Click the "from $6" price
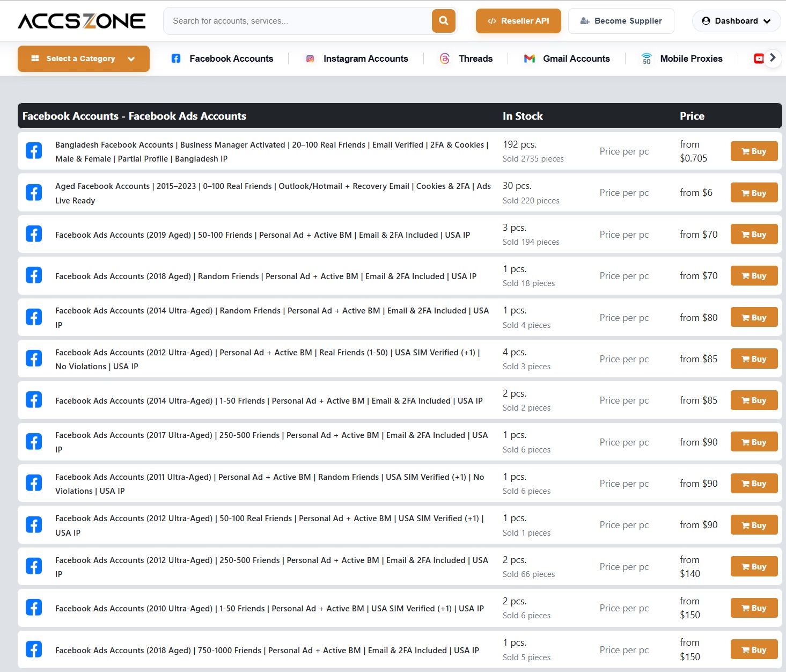786x672 pixels. pos(696,193)
